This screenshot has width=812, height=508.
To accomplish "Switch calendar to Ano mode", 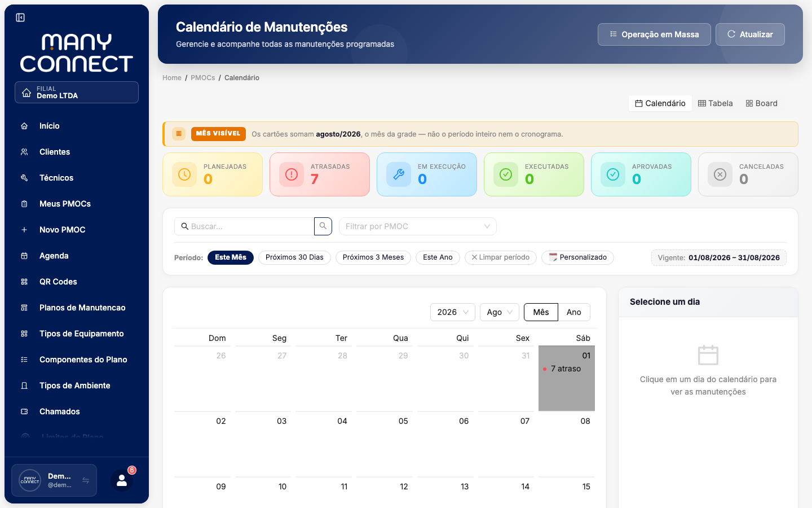I will click(x=574, y=312).
